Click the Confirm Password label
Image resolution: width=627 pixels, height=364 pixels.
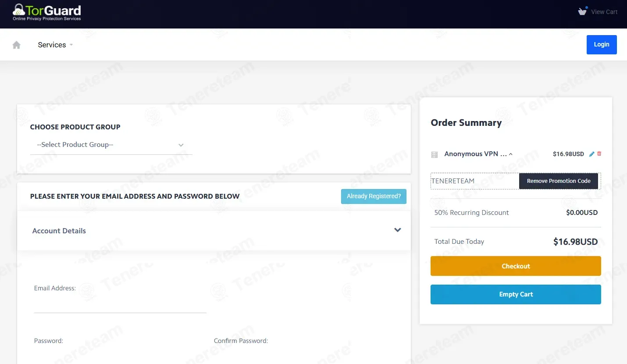[x=241, y=341]
